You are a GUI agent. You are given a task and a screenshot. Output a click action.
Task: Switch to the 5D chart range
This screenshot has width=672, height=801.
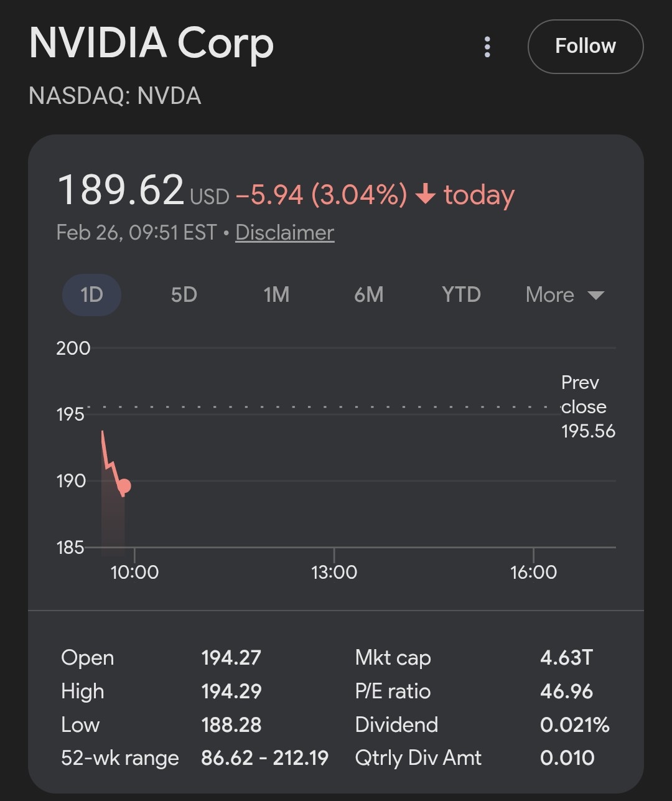coord(184,294)
